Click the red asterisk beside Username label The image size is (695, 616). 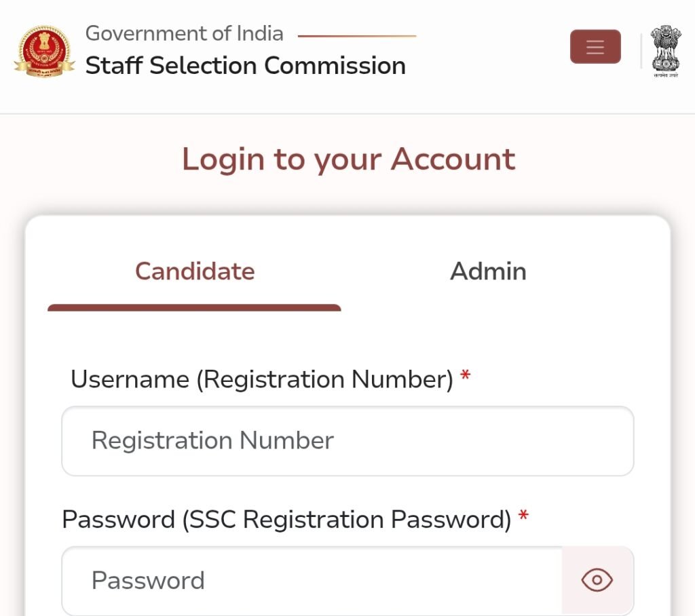[465, 376]
